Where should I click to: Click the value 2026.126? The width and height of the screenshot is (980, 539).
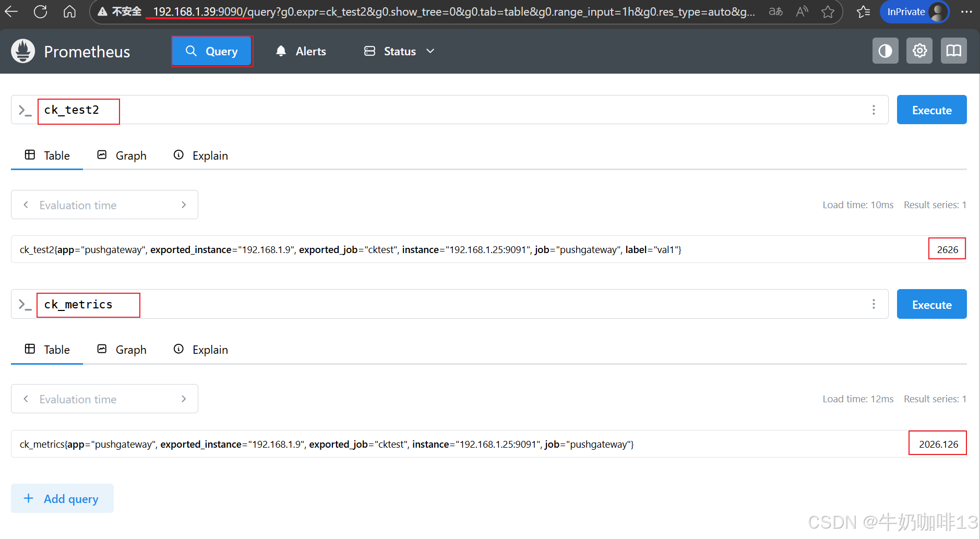[x=938, y=444]
